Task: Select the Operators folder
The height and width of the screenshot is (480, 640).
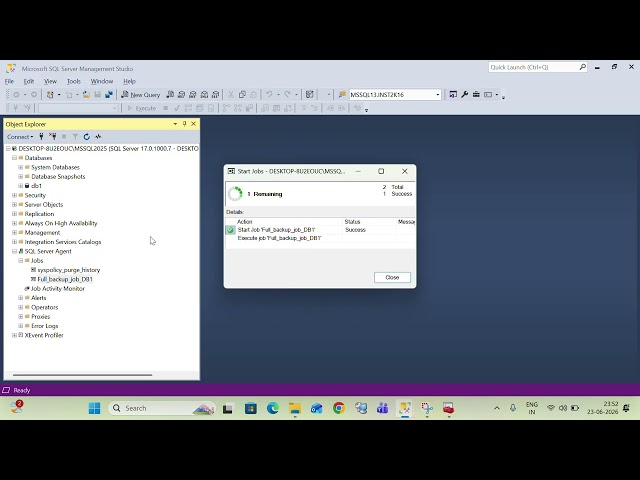Action: [x=44, y=307]
